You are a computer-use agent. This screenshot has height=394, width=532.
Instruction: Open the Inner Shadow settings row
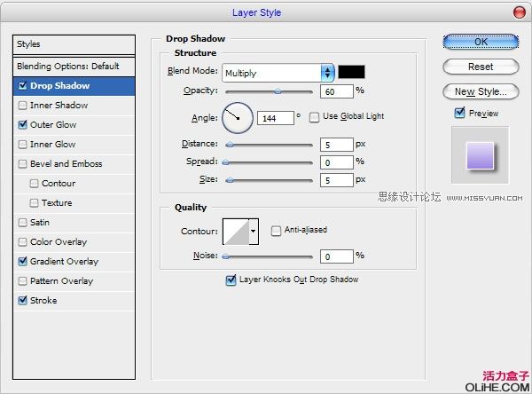(x=74, y=106)
